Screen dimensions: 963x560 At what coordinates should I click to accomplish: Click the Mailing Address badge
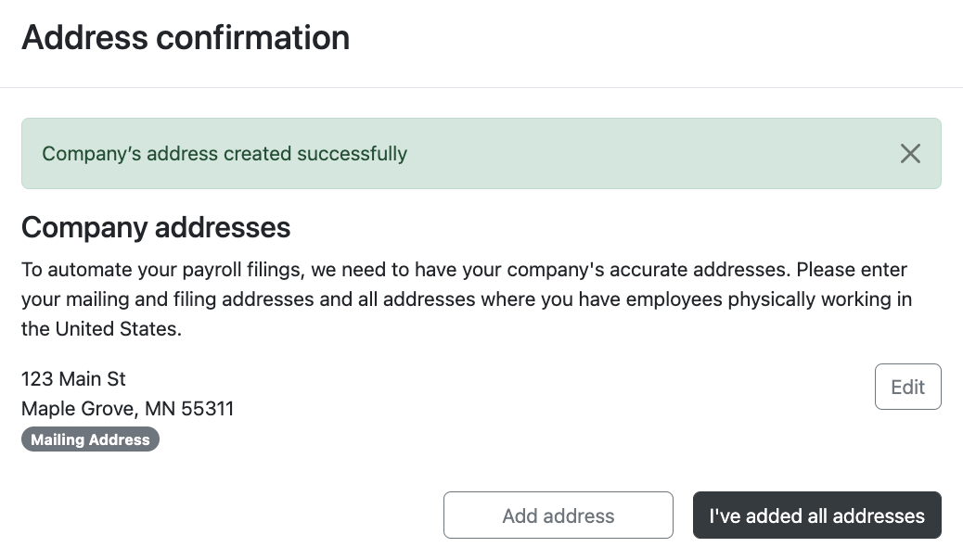coord(90,439)
